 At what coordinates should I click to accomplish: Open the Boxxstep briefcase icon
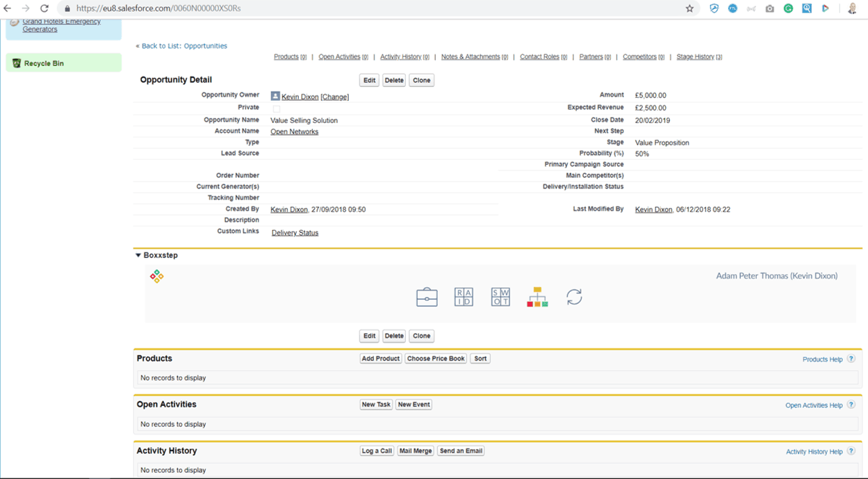[427, 297]
